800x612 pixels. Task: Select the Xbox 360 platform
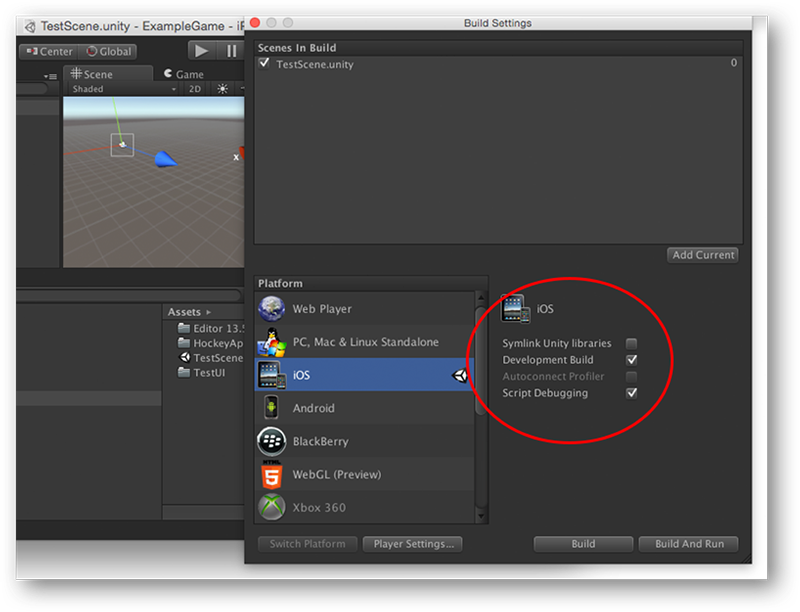click(364, 507)
